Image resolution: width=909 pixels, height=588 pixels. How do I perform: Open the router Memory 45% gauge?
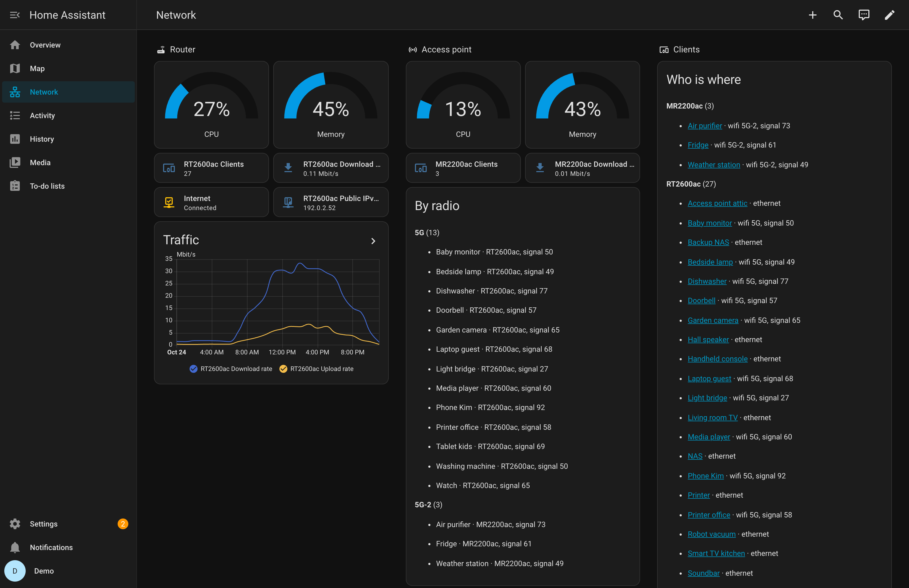pos(331,105)
